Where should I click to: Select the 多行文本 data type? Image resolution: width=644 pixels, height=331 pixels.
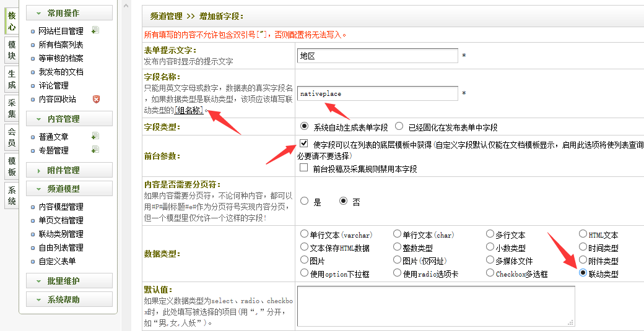point(490,234)
